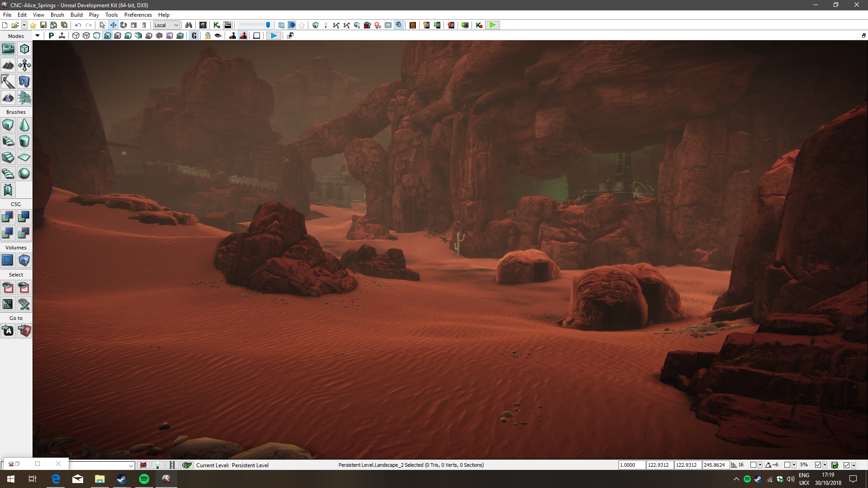Viewport: 868px width, 488px height.
Task: Click green Play in Editor arrow
Action: click(492, 25)
